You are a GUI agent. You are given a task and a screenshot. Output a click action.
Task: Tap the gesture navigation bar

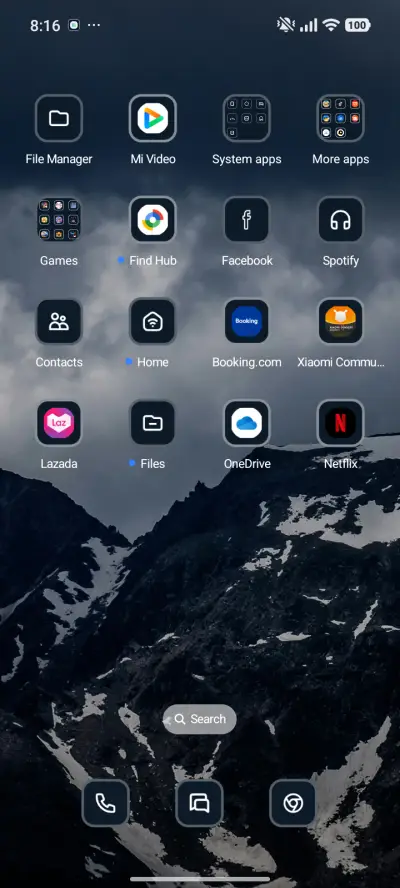tap(199, 879)
